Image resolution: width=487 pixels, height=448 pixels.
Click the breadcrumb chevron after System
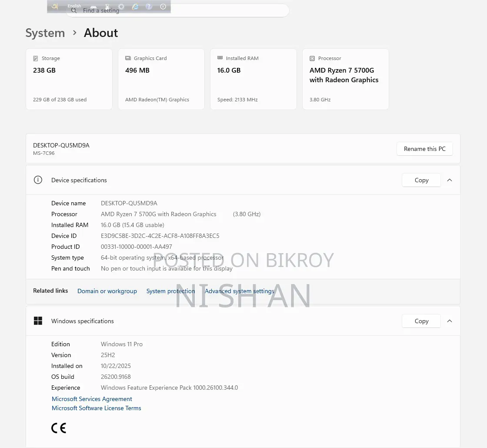point(74,33)
